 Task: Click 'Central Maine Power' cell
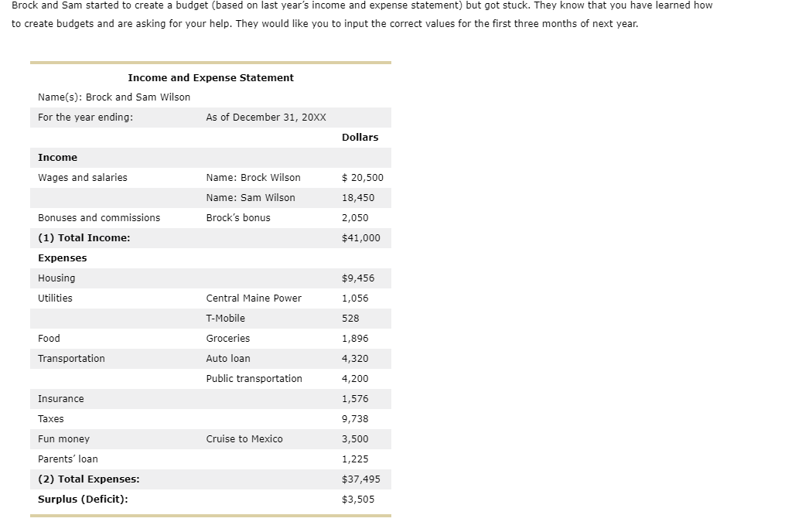(x=254, y=298)
